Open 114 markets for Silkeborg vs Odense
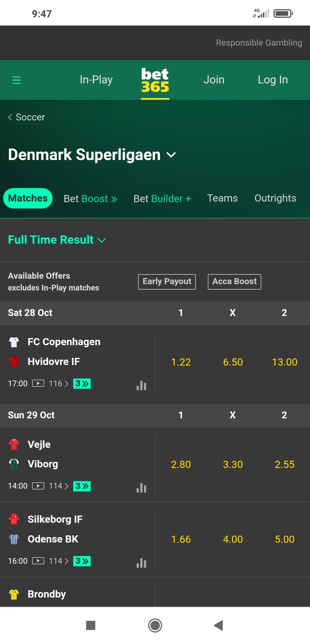Screen dimensions: 310x644 point(59,561)
